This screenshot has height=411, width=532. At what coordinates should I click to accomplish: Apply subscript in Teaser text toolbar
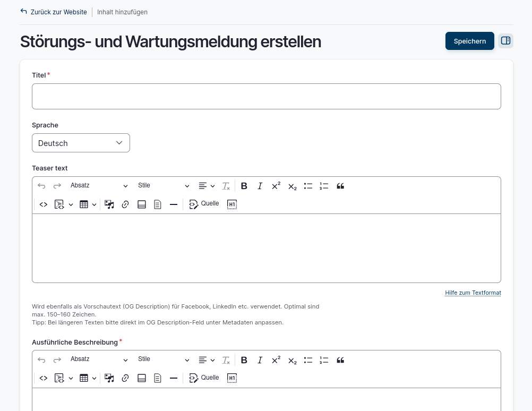292,186
